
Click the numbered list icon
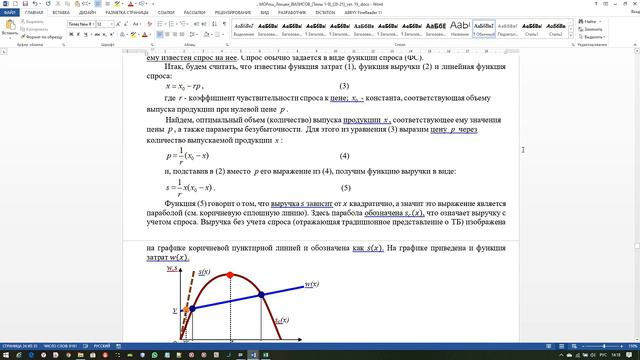(x=172, y=24)
